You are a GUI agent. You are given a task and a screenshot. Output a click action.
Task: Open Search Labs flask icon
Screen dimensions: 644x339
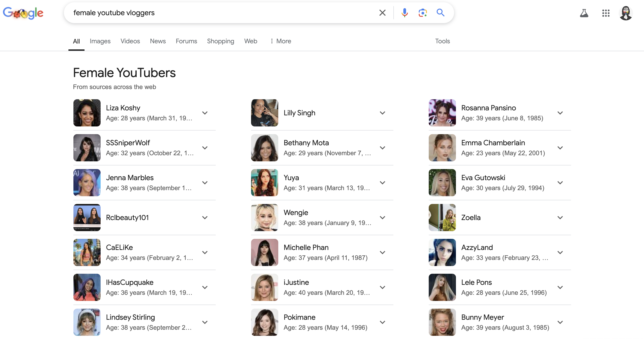584,13
